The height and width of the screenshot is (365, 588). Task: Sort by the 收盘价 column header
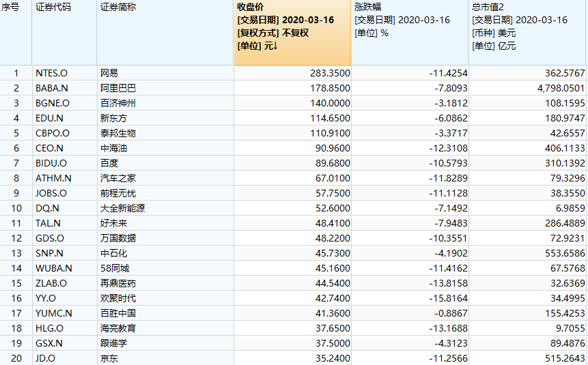pos(292,33)
